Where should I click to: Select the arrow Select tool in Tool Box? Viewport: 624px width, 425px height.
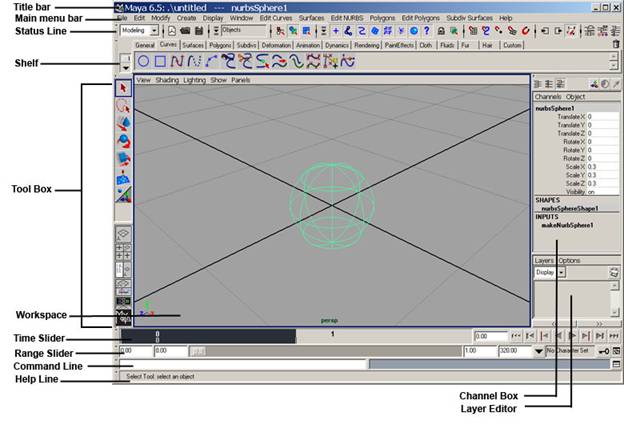pyautogui.click(x=123, y=89)
